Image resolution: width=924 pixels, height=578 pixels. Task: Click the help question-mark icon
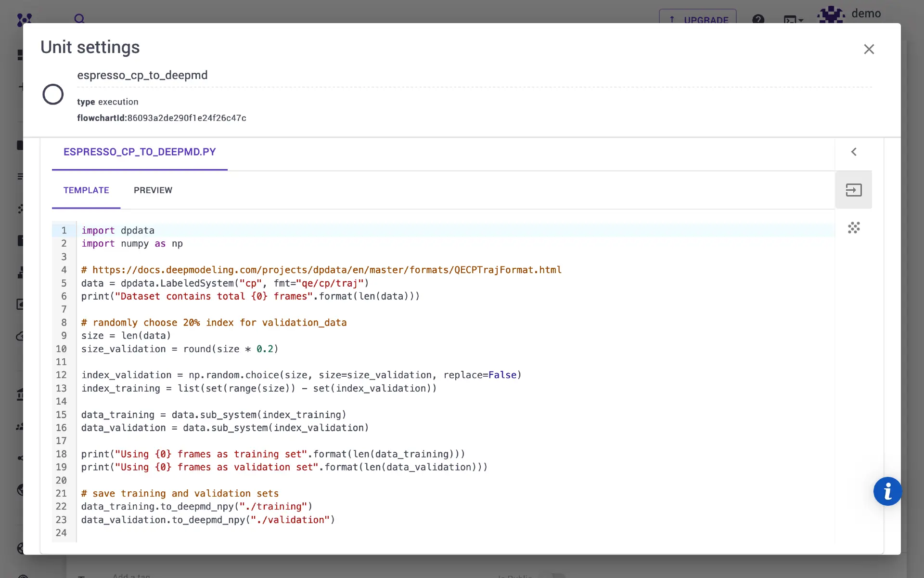pyautogui.click(x=758, y=19)
